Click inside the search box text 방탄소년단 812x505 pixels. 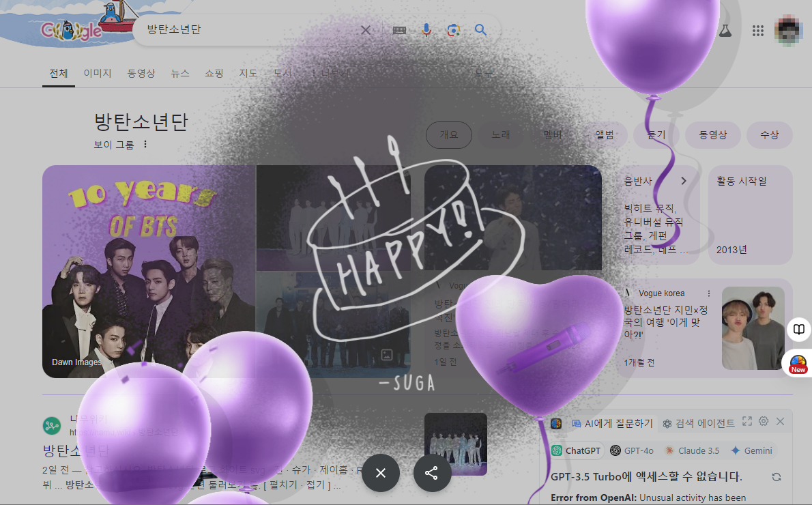(174, 29)
